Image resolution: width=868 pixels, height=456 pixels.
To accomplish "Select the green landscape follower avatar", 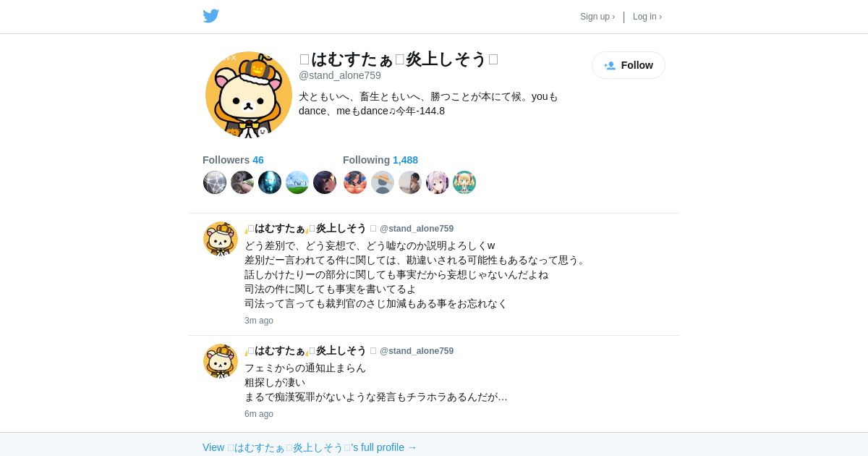I will tap(297, 182).
